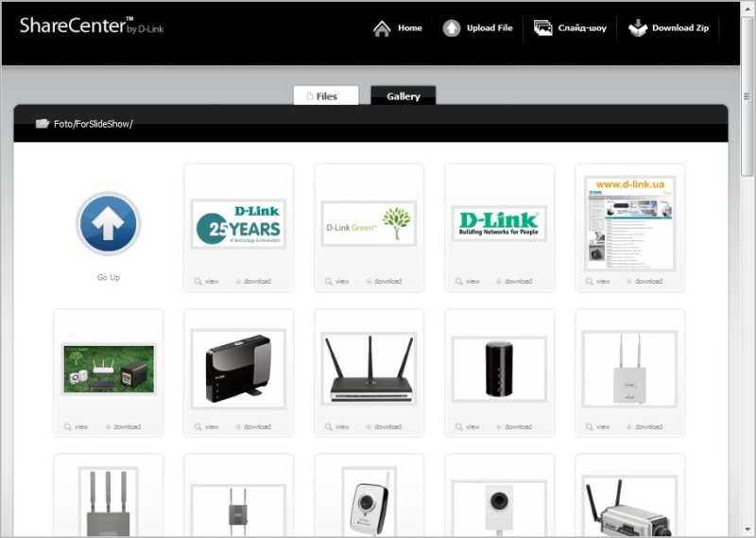Click download arrow icon under green grass products image

click(108, 427)
